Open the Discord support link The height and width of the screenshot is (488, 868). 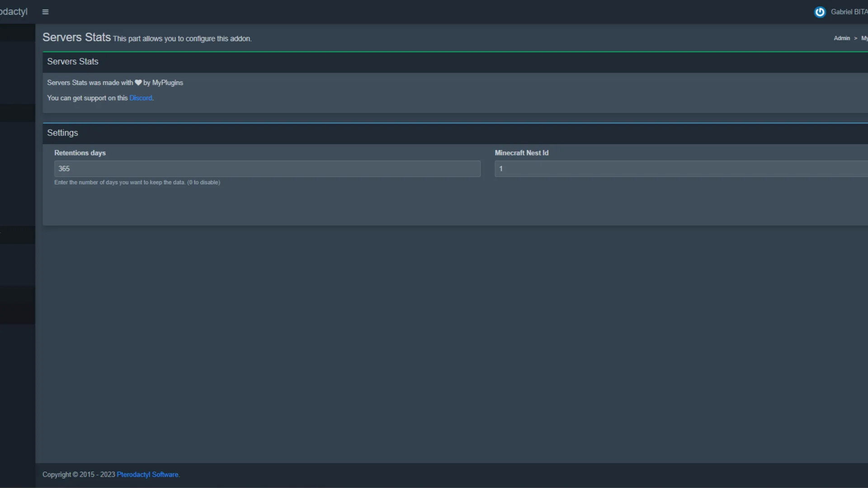[141, 98]
